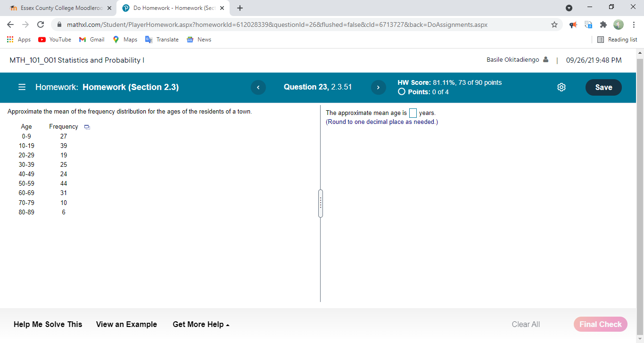Screen dimensions: 644x343
Task: Open the Chrome three-dot menu
Action: 634,24
